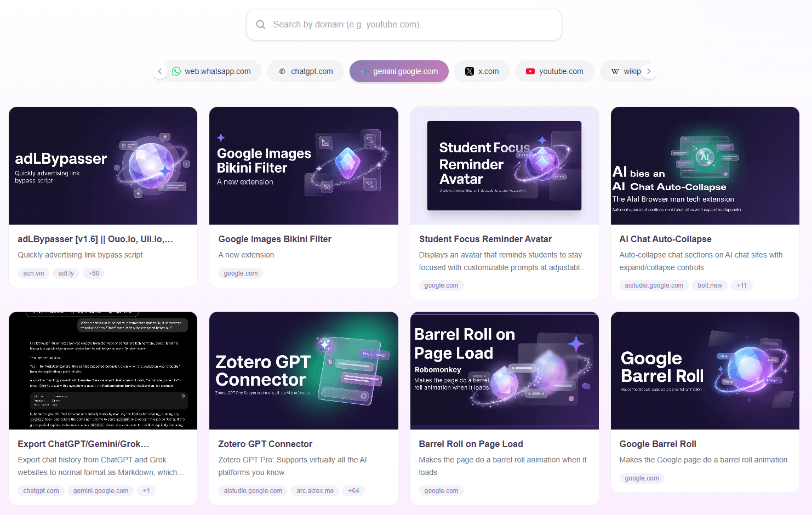Click 'Displays an avatar that reminds students' description
The height and width of the screenshot is (515, 812).
click(x=502, y=261)
